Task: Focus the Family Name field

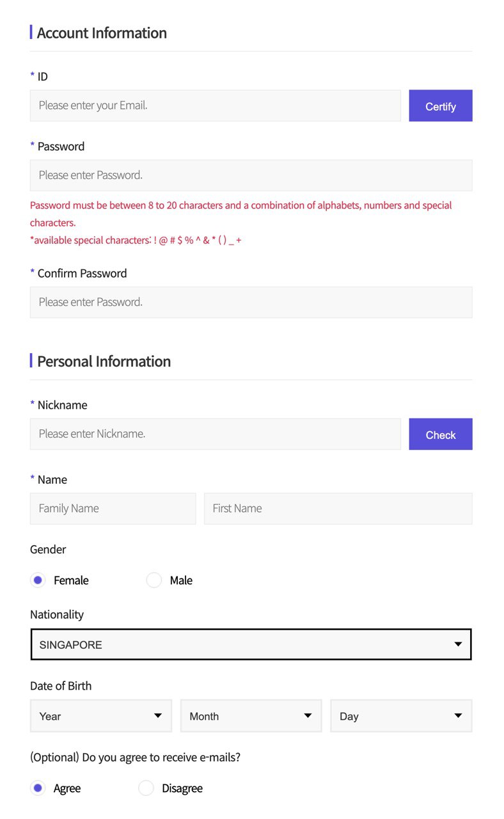Action: (113, 509)
